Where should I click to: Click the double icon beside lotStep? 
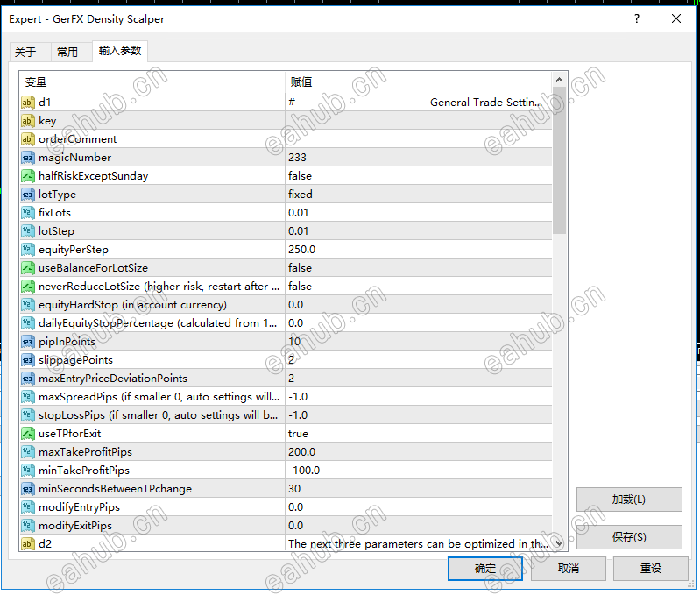(x=28, y=231)
